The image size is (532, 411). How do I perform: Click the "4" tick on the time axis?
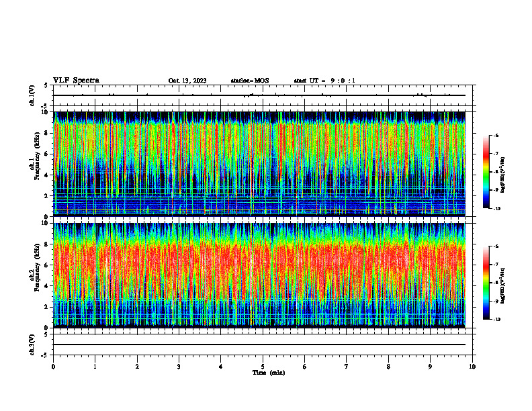point(221,367)
